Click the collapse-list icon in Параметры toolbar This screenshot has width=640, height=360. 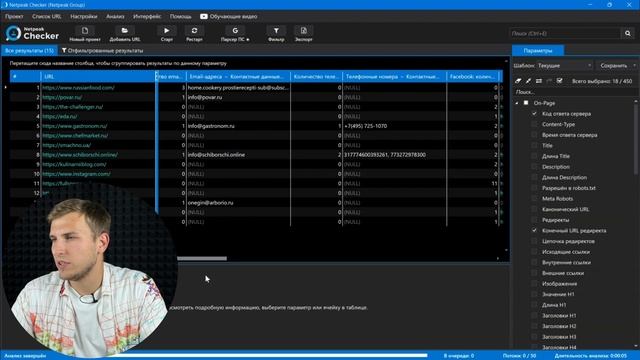[x=539, y=81]
